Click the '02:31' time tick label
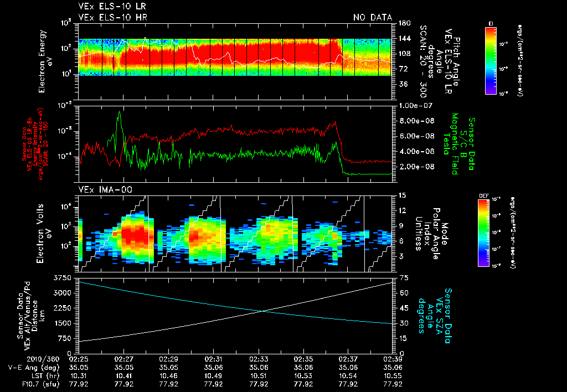The height and width of the screenshot is (392, 567). pyautogui.click(x=213, y=359)
